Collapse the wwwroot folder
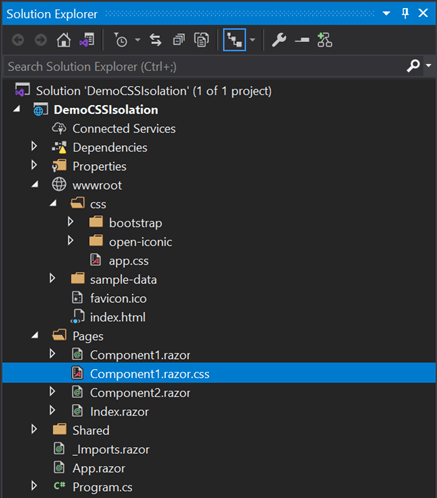 pyautogui.click(x=35, y=184)
